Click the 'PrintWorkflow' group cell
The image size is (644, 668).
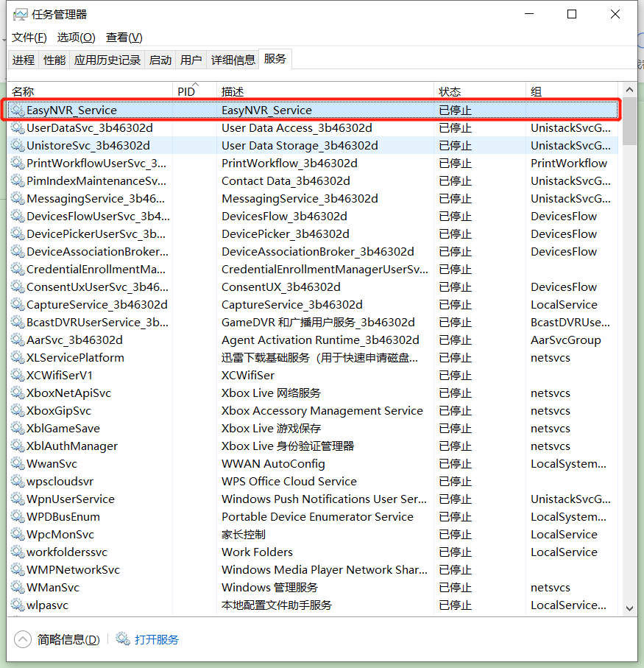569,164
